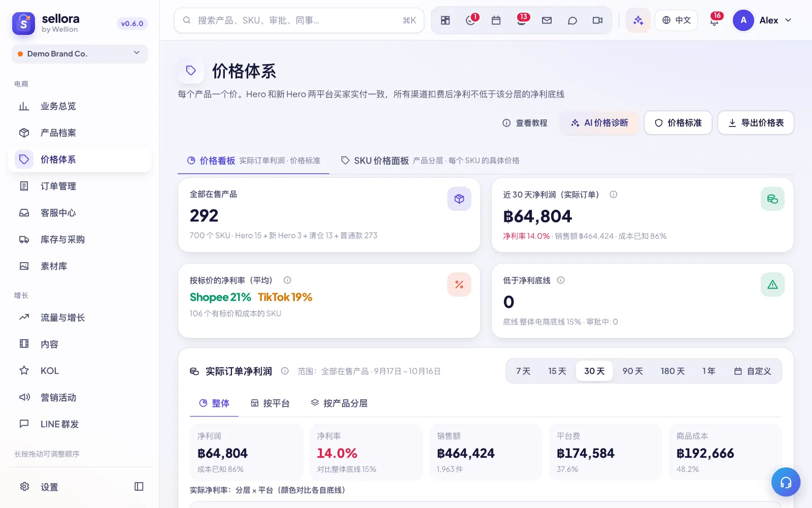Screen dimensions: 812x508
Task: Set range to 7天
Action: coord(523,371)
